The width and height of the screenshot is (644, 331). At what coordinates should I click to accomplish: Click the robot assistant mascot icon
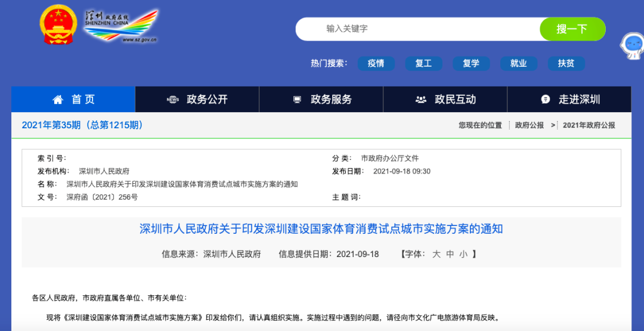632,46
